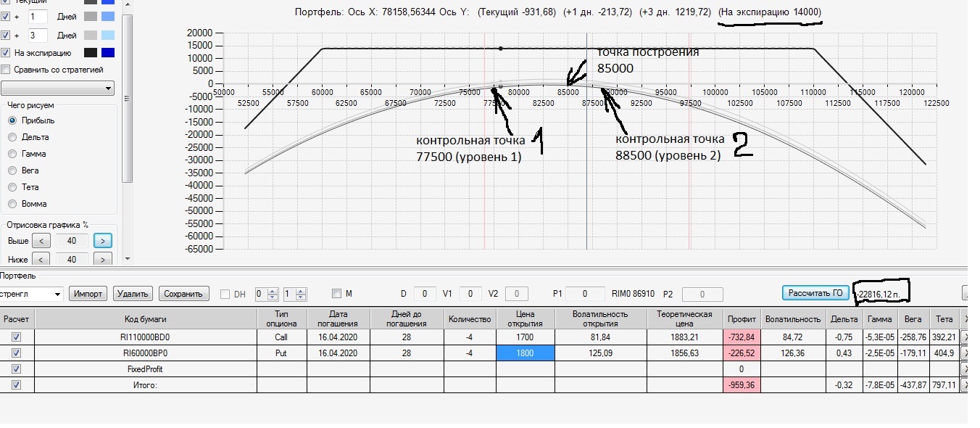
Task: Click the D input field
Action: point(425,294)
